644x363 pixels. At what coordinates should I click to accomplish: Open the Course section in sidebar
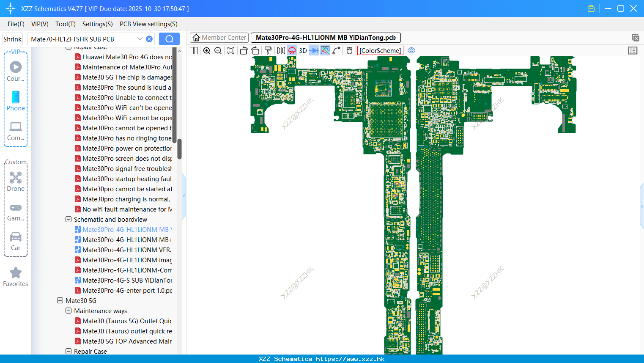[16, 71]
